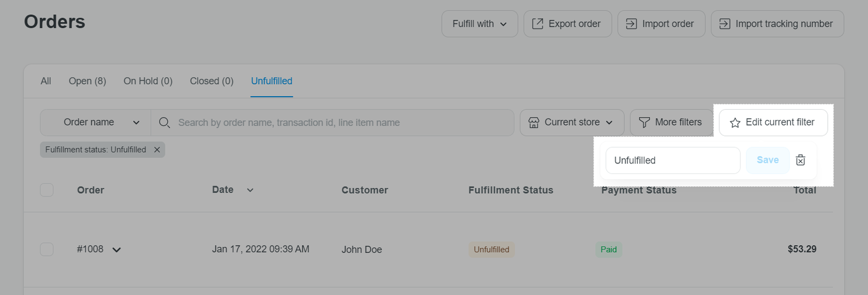The image size is (868, 295).
Task: Switch to the On Hold (0) tab
Action: pos(148,81)
